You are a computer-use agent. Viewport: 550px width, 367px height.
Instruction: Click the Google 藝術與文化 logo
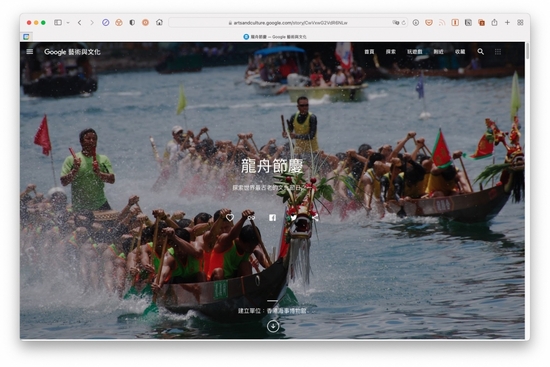(72, 52)
